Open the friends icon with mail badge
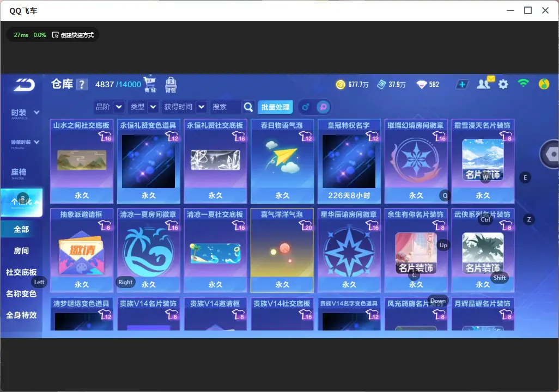Image resolution: width=559 pixels, height=392 pixels. [x=485, y=83]
